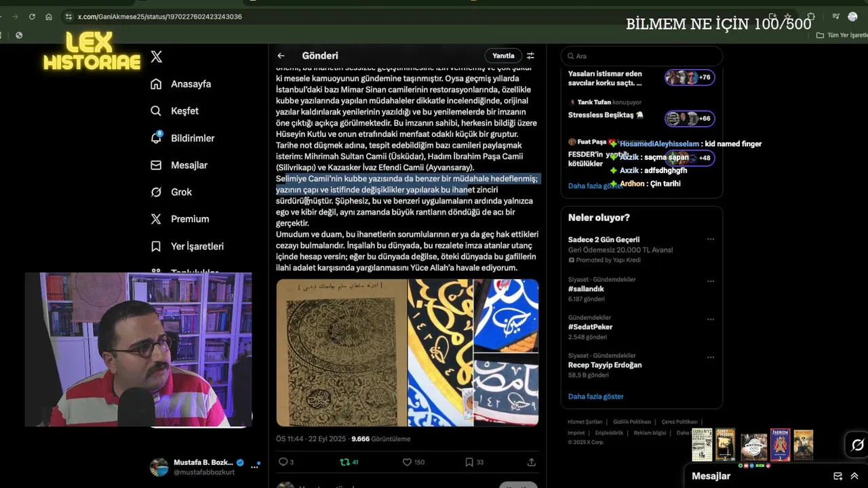Like the post with 150 hearts

coord(413,462)
